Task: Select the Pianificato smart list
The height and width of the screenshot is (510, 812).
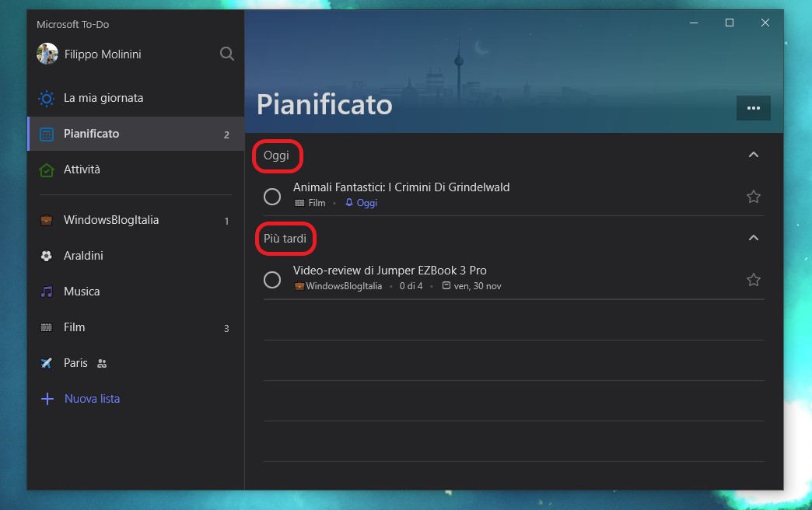Action: pyautogui.click(x=135, y=134)
